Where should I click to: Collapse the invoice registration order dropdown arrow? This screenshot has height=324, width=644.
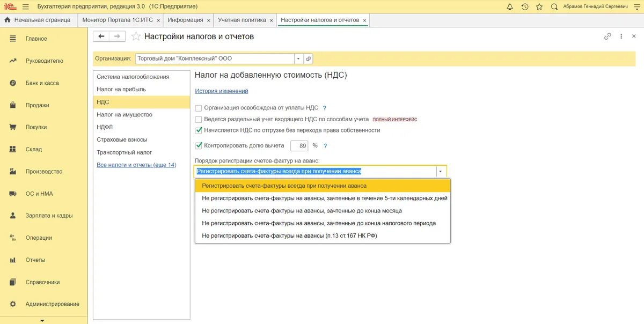[441, 172]
